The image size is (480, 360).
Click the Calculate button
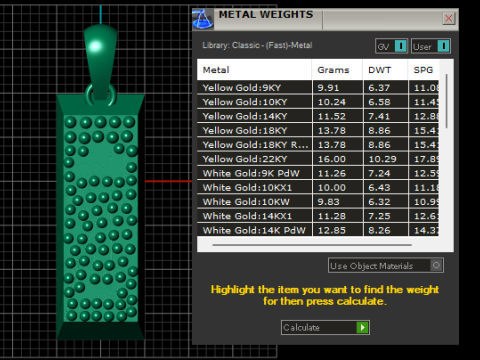(325, 328)
